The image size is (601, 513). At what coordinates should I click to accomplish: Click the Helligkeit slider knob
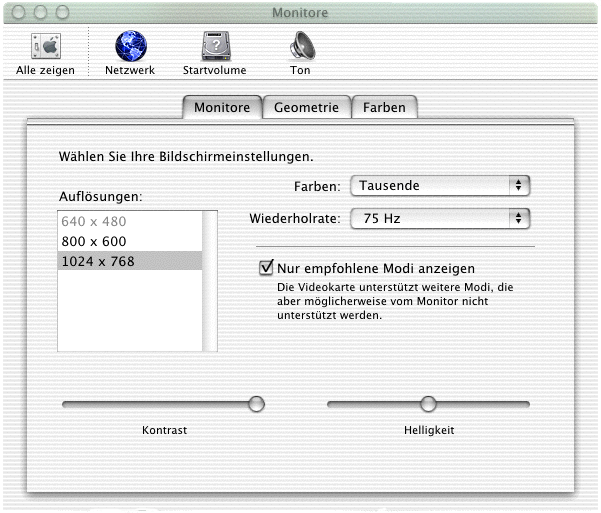pyautogui.click(x=428, y=404)
